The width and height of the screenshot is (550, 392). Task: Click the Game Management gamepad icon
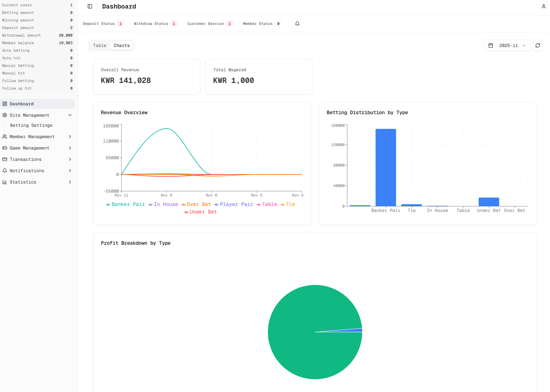coord(5,148)
